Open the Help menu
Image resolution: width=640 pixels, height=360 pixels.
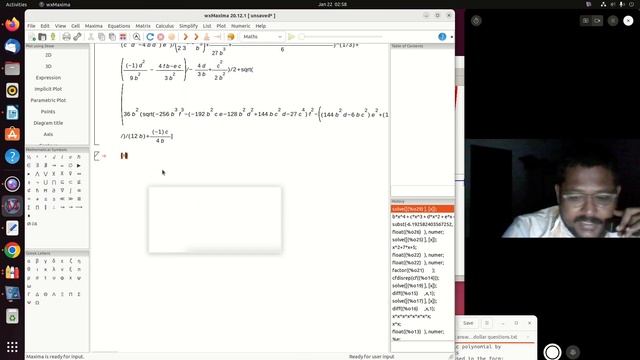[x=260, y=26]
